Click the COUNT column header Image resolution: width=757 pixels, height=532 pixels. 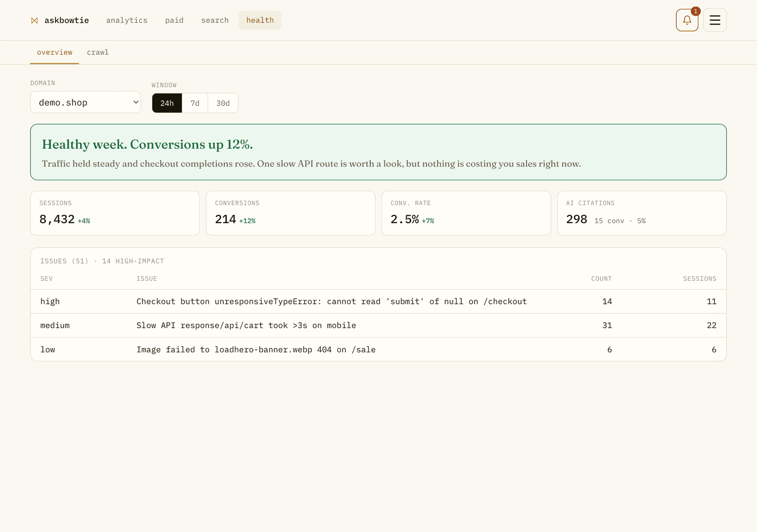601,279
